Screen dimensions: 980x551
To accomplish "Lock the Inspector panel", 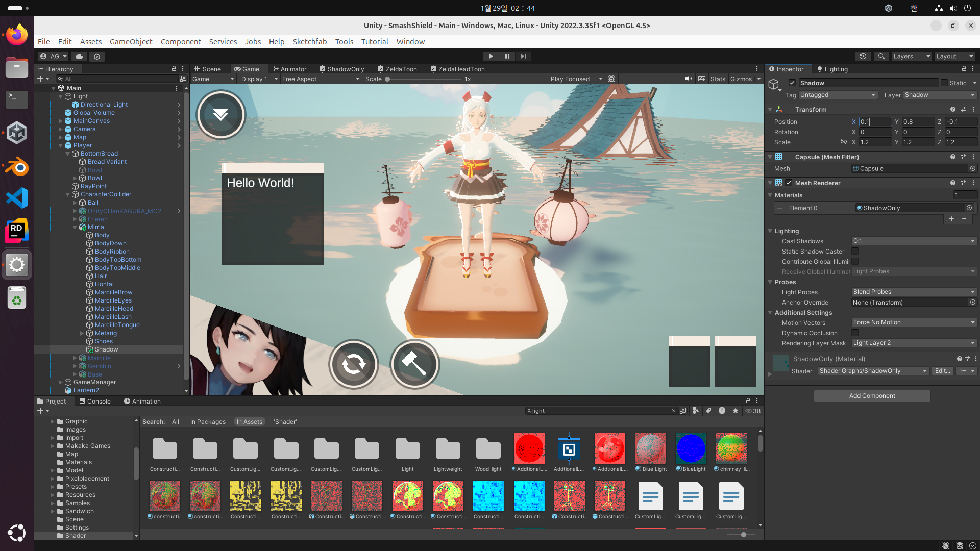I will tap(964, 69).
